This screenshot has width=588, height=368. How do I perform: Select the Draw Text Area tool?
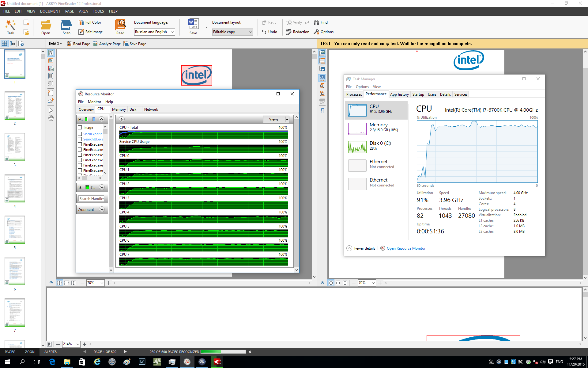pyautogui.click(x=51, y=53)
